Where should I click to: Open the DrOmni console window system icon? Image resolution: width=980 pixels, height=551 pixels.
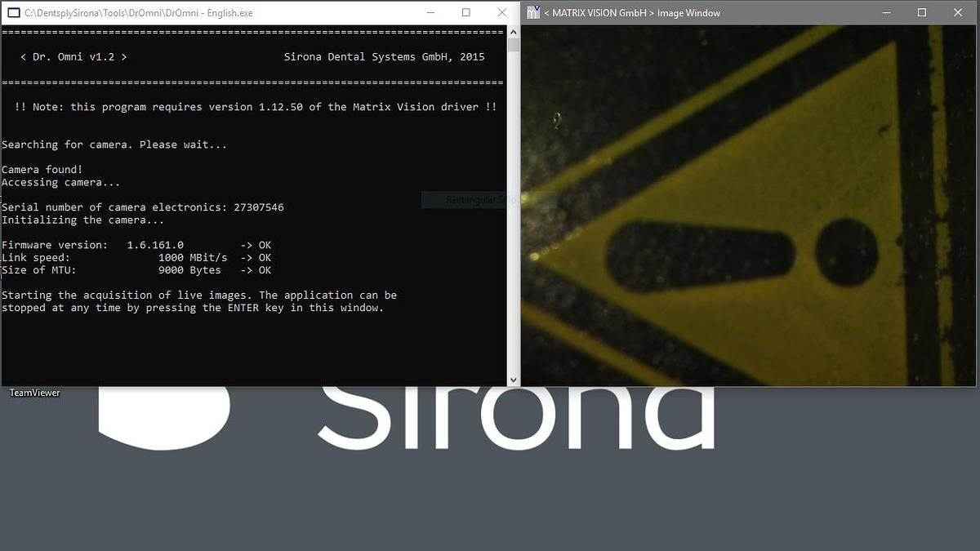pyautogui.click(x=11, y=13)
